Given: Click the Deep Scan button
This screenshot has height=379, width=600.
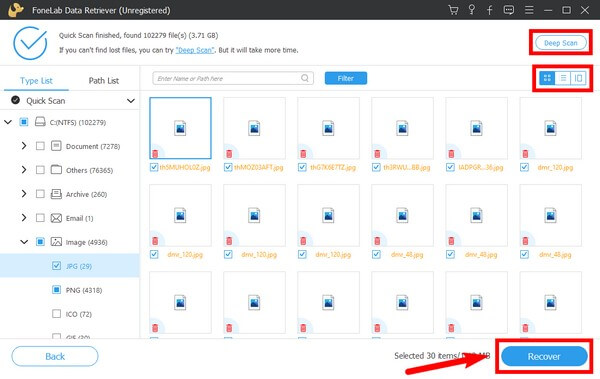Looking at the screenshot, I should (561, 43).
